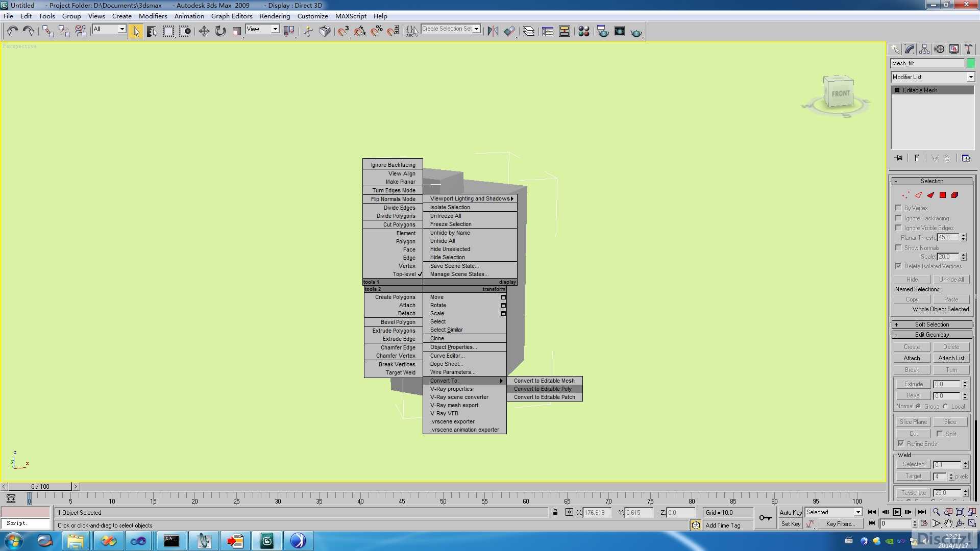Open the Layer Manager icon
This screenshot has width=980, height=551.
[529, 31]
